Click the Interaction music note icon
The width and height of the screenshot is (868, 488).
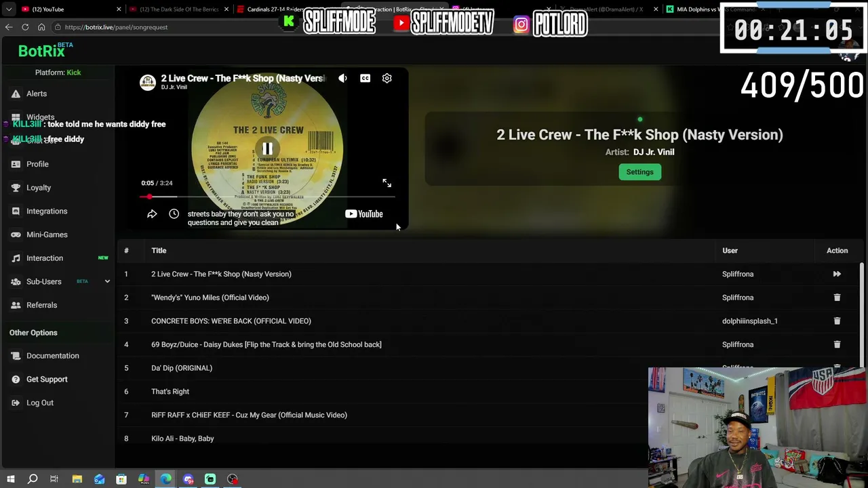point(16,258)
